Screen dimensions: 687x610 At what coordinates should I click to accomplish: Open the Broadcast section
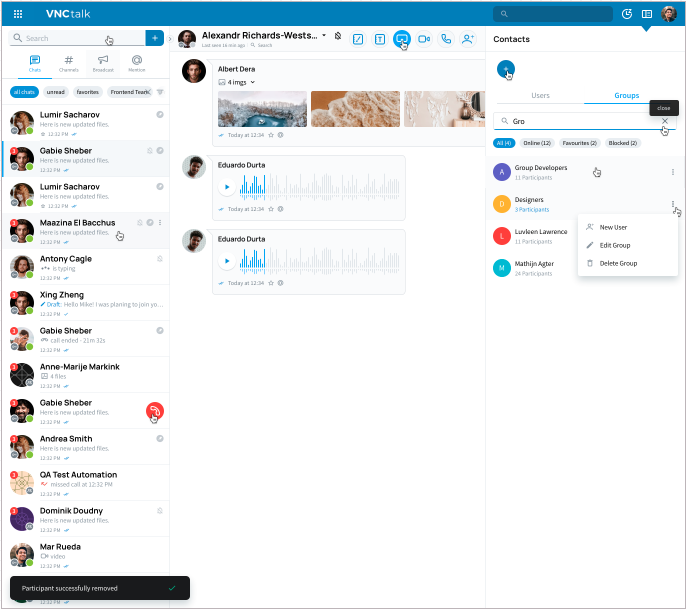[103, 63]
